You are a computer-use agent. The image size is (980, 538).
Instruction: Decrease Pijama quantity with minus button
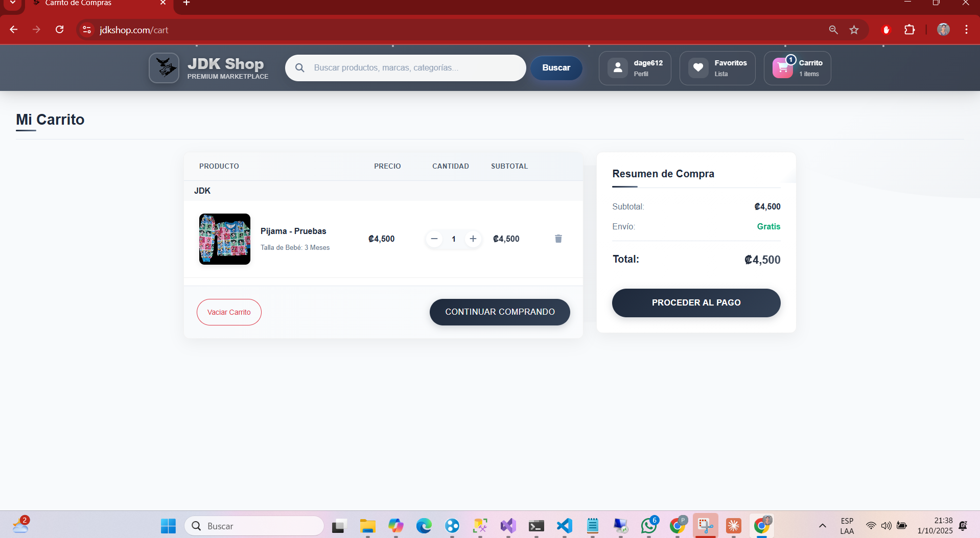(434, 239)
